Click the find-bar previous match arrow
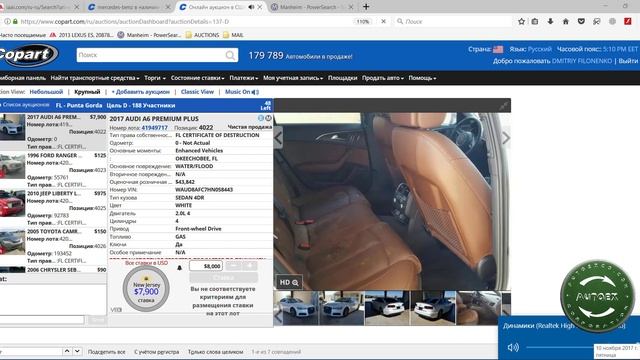 [67, 351]
